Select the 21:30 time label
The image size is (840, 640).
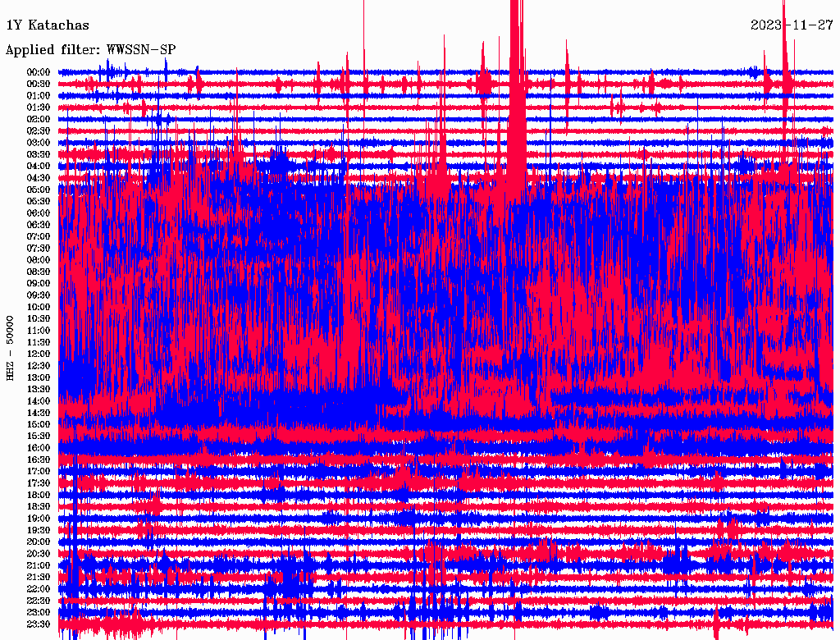coord(39,578)
